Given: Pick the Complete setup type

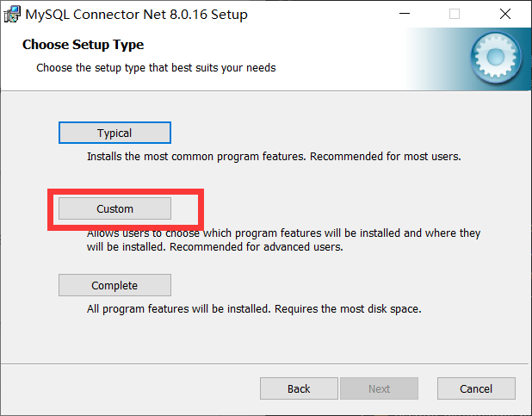Looking at the screenshot, I should pyautogui.click(x=114, y=285).
